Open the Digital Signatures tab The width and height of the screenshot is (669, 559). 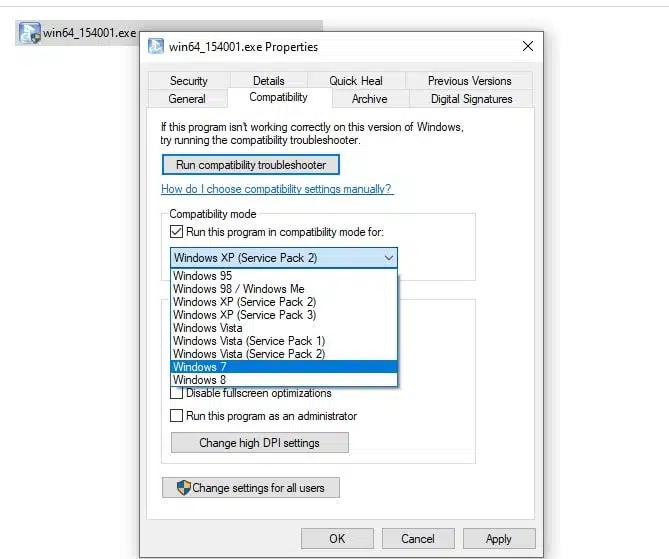click(471, 99)
